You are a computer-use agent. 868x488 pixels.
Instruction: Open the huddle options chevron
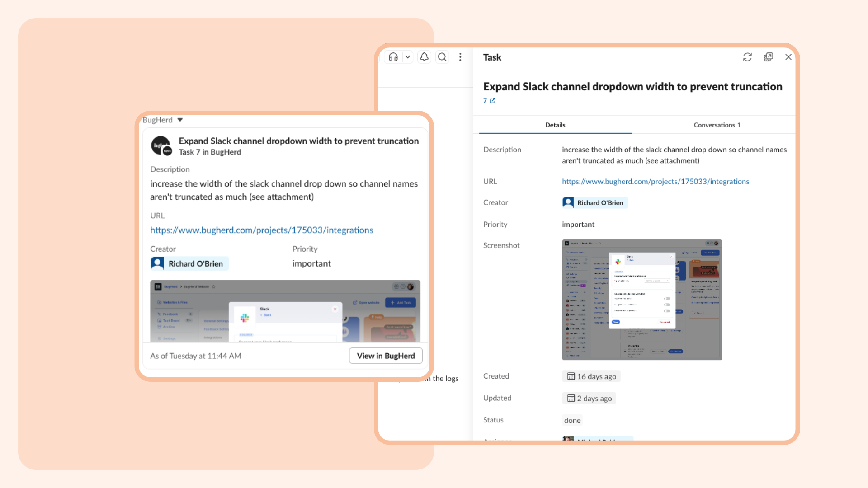408,57
